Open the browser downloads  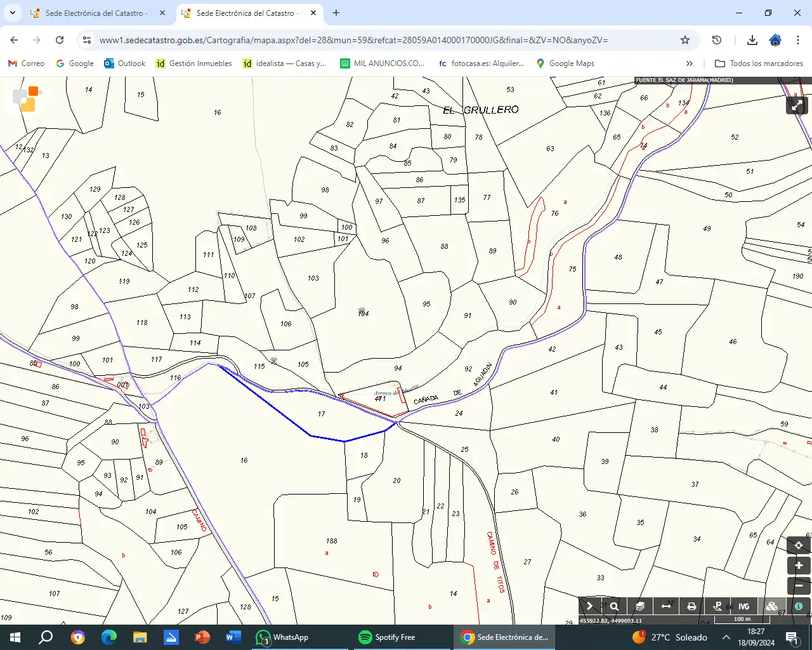752,40
